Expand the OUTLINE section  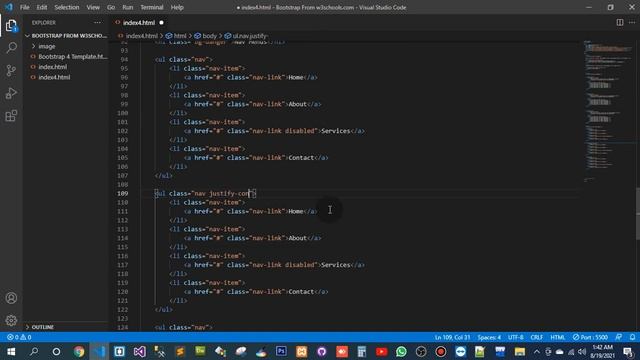[43, 327]
